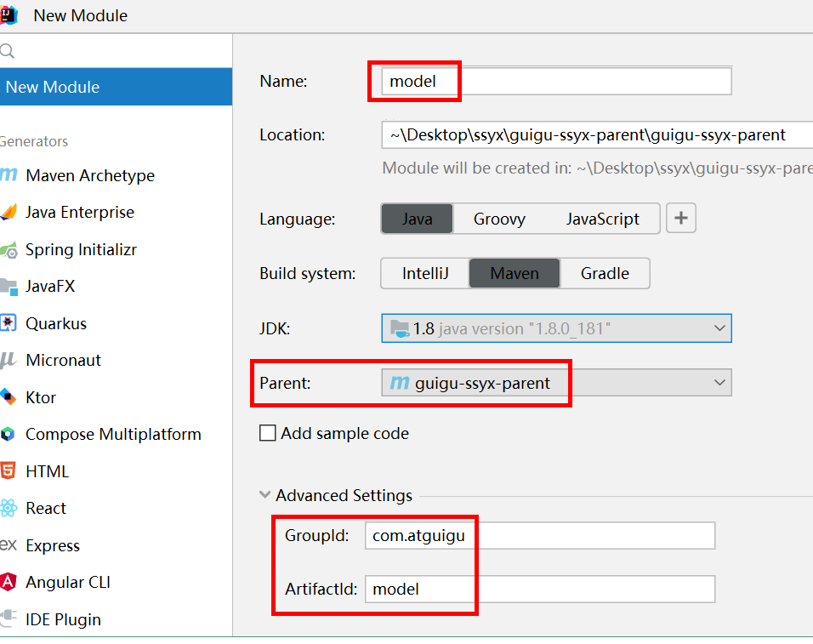Click the plus button to add language
The height and width of the screenshot is (644, 813).
[680, 219]
